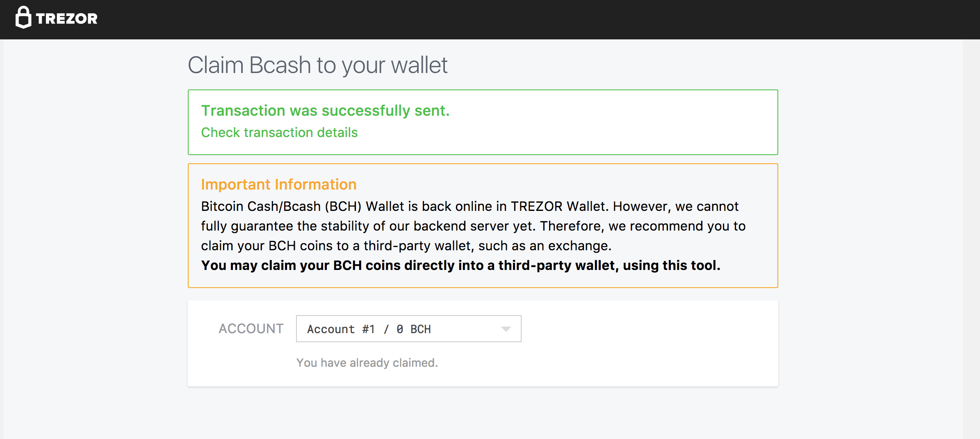Select the Important Information heading
The image size is (980, 439).
(x=278, y=185)
